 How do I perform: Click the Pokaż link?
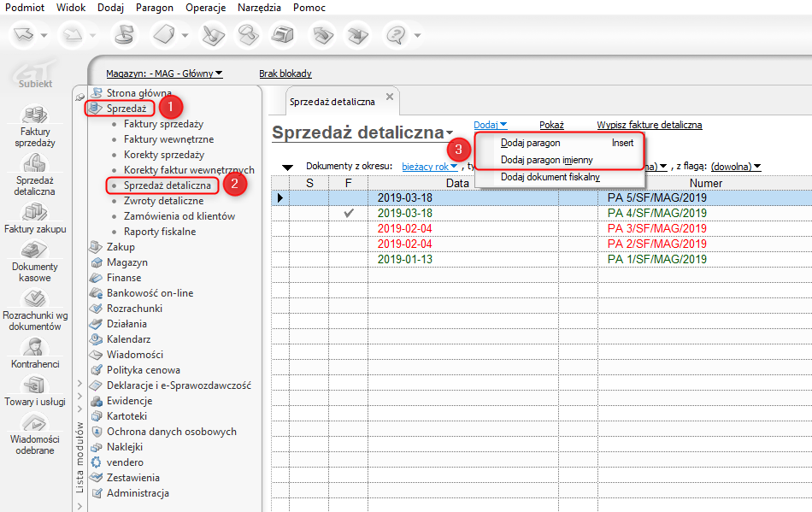tap(551, 125)
